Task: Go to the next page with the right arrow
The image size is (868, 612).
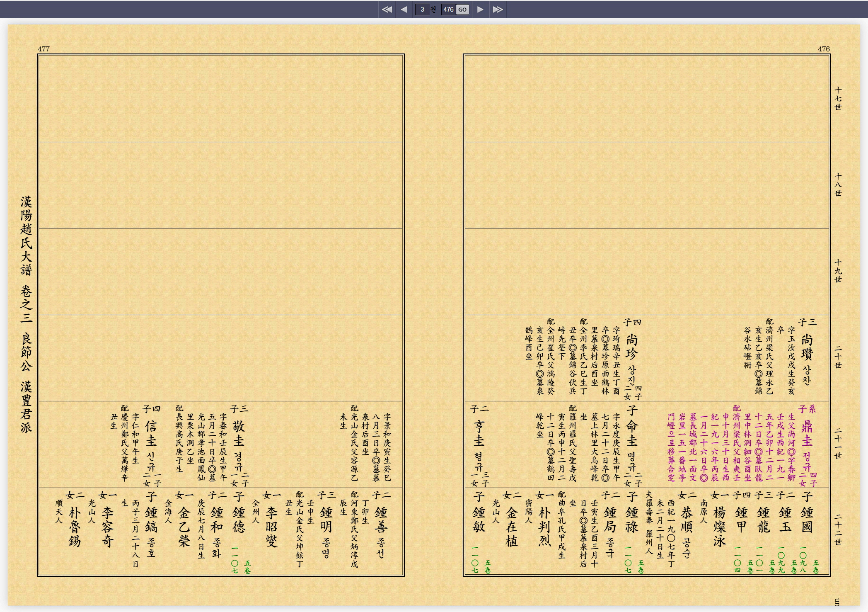Action: click(480, 9)
